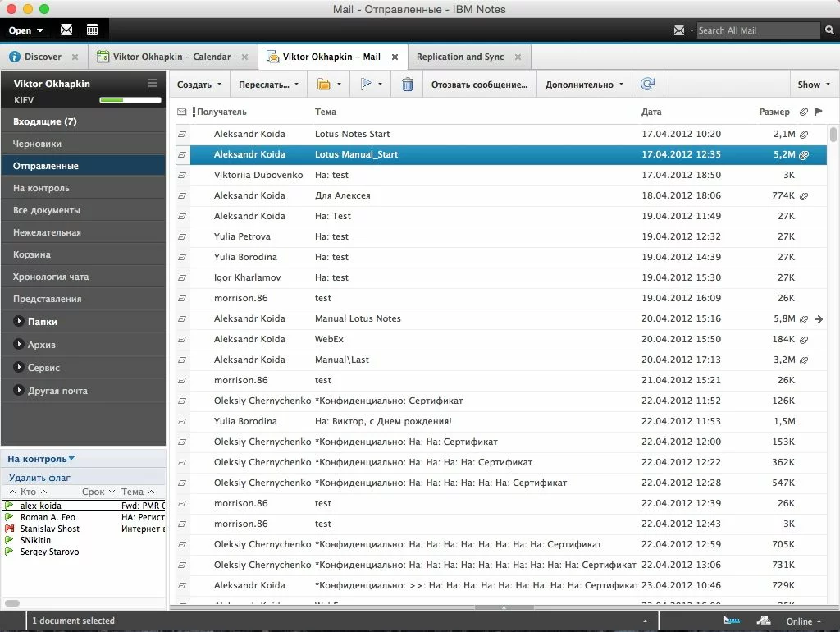Click the Отозвать сообщение button
This screenshot has width=840, height=632.
479,85
